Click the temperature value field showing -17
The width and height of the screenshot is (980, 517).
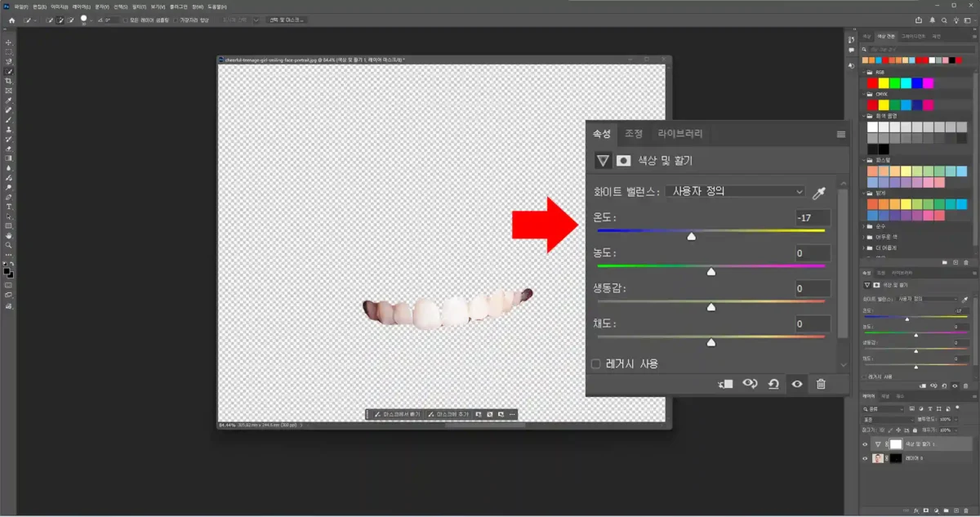pyautogui.click(x=813, y=217)
